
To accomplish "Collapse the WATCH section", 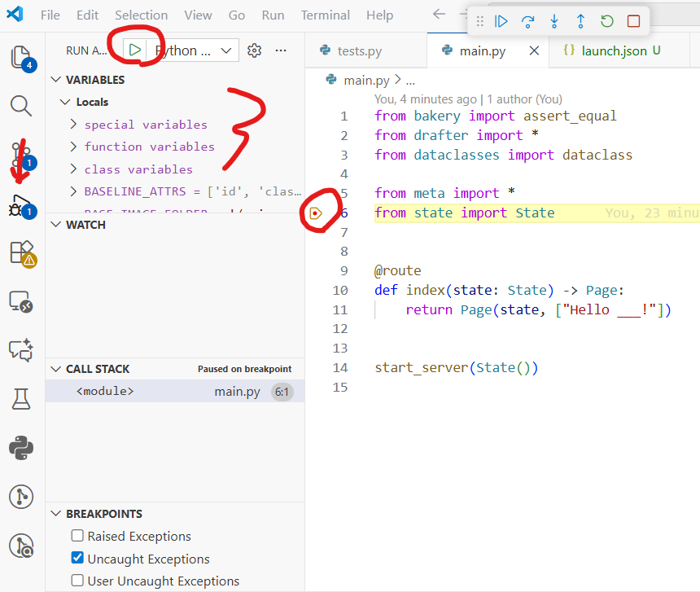I will click(x=55, y=224).
